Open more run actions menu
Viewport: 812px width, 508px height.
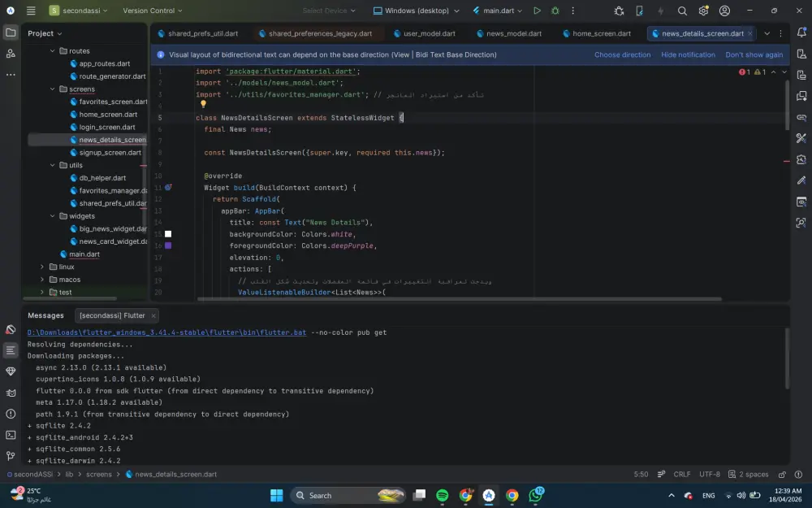point(572,11)
